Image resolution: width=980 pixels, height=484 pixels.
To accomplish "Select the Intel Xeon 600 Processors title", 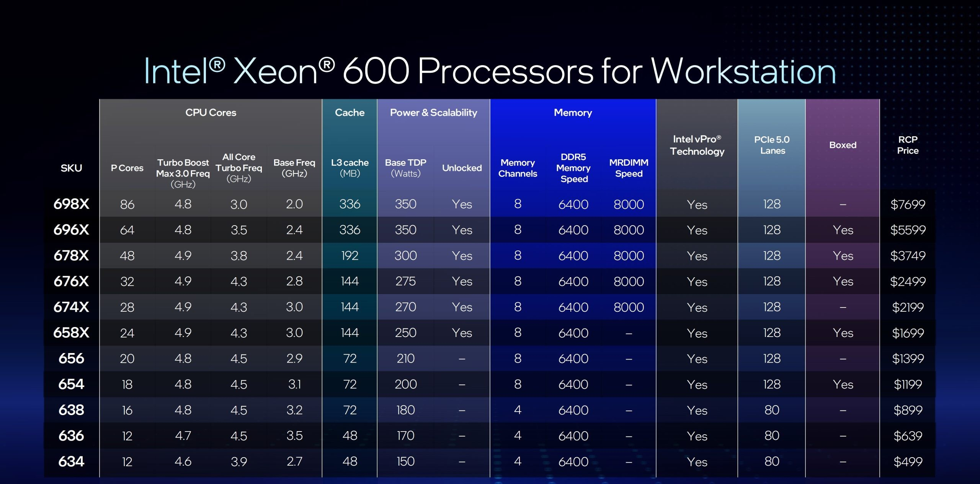I will pos(489,72).
